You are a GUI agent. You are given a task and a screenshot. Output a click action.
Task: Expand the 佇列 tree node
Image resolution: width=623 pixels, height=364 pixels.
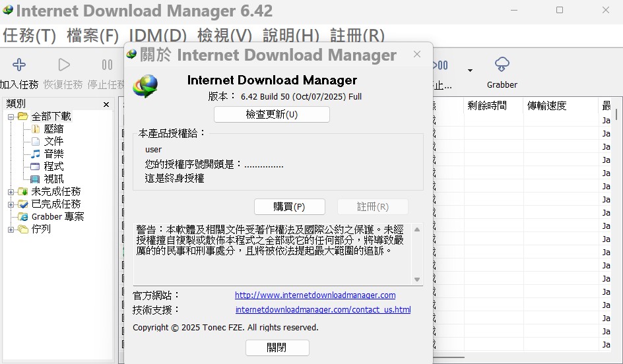[x=11, y=229]
